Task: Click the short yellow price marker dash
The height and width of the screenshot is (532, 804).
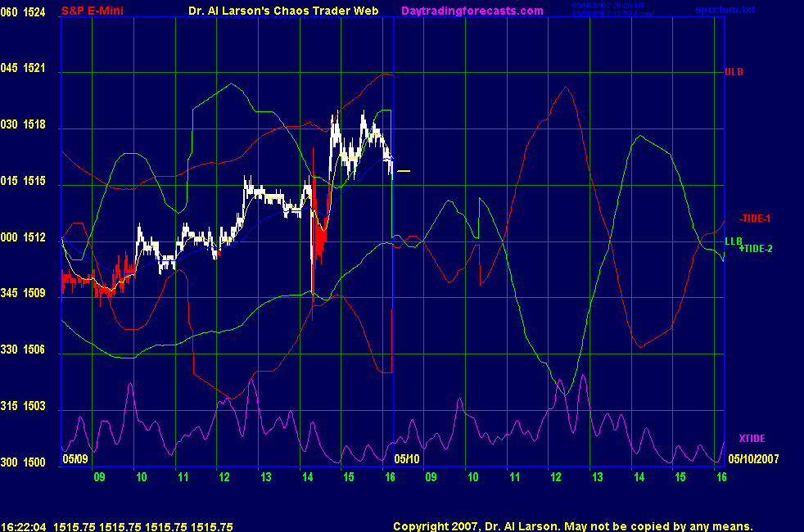Action: (x=404, y=171)
